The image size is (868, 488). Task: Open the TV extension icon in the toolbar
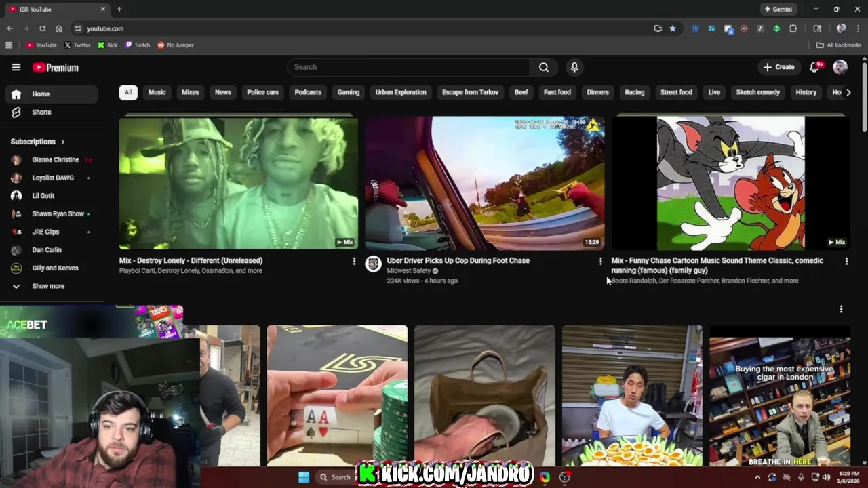click(x=695, y=28)
